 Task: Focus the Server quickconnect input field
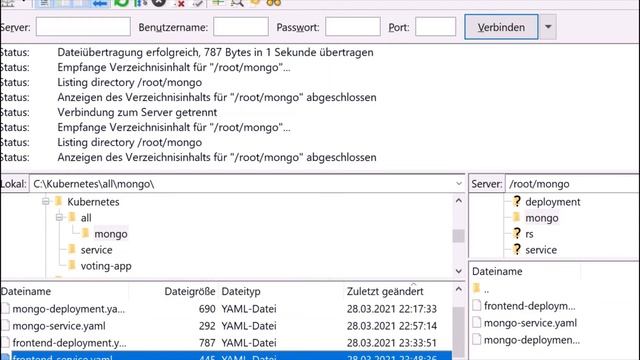(x=83, y=27)
